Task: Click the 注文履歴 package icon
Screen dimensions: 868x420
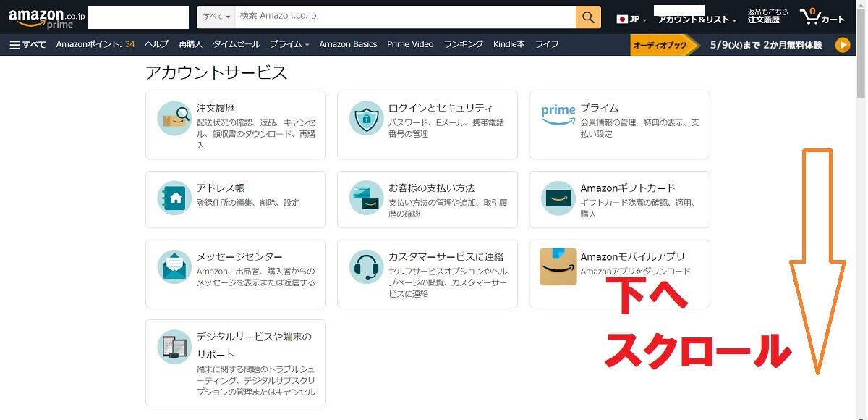Action: coord(174,118)
